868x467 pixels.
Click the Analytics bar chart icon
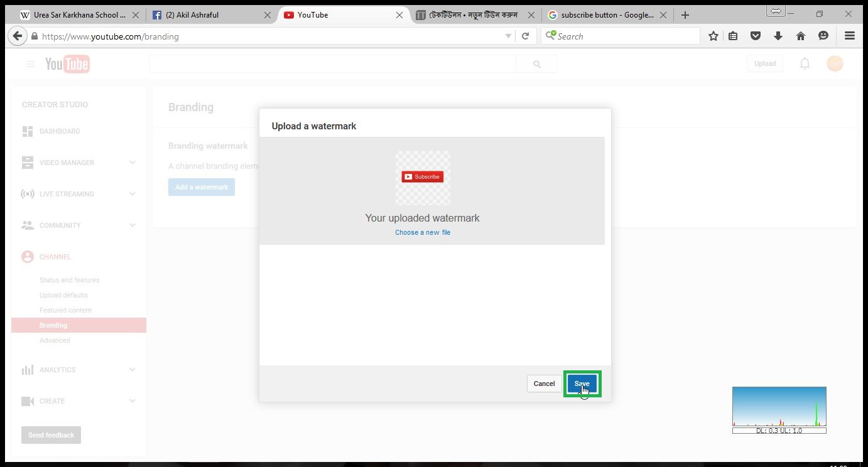coord(28,370)
